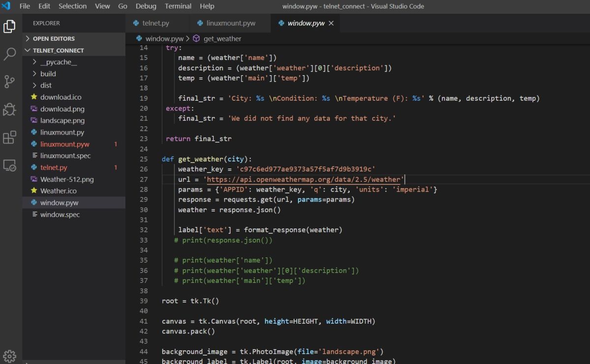Click the 'root = tk.Tk()' code line
Screen dimensions: 590x364
[190, 301]
